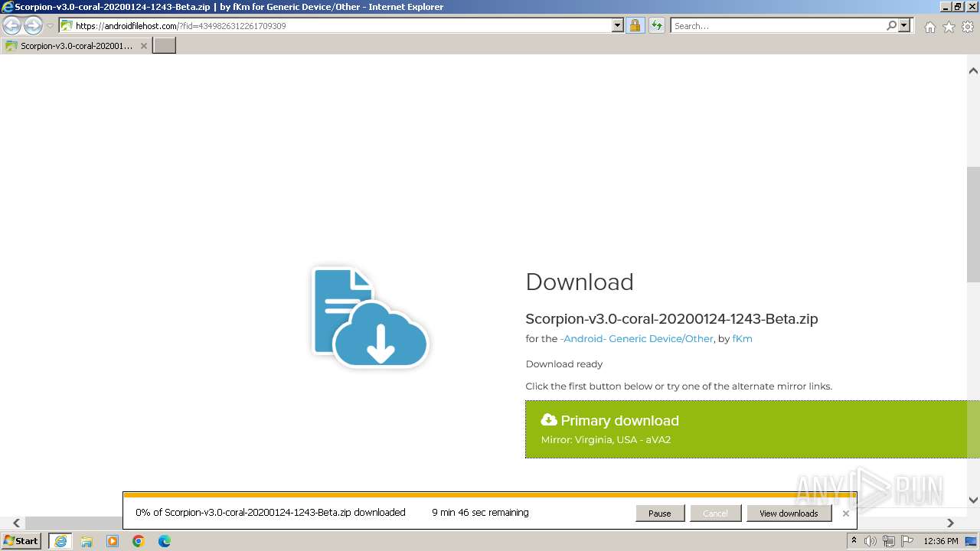Viewport: 980px width, 551px height.
Task: Click View downloads button
Action: [789, 514]
